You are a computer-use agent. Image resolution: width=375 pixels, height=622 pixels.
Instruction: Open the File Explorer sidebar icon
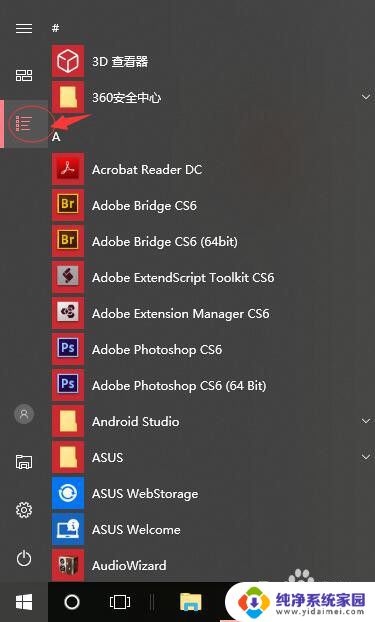(x=24, y=462)
